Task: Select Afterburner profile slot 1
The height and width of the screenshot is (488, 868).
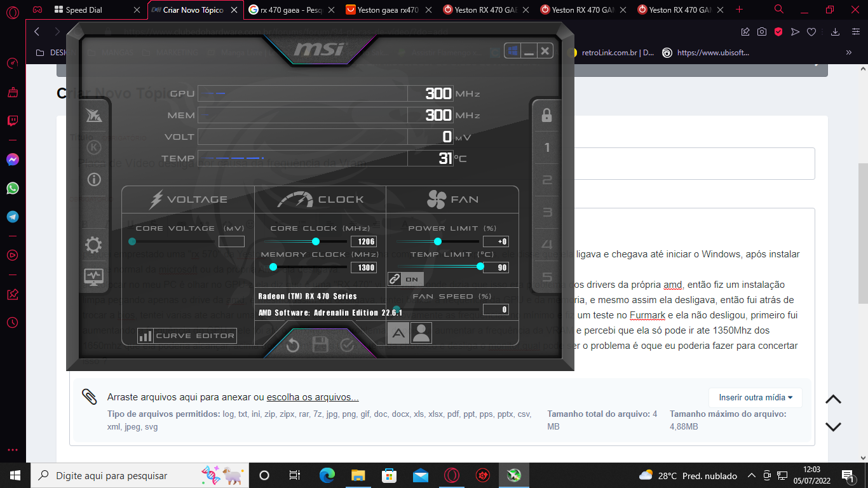Action: [x=546, y=148]
